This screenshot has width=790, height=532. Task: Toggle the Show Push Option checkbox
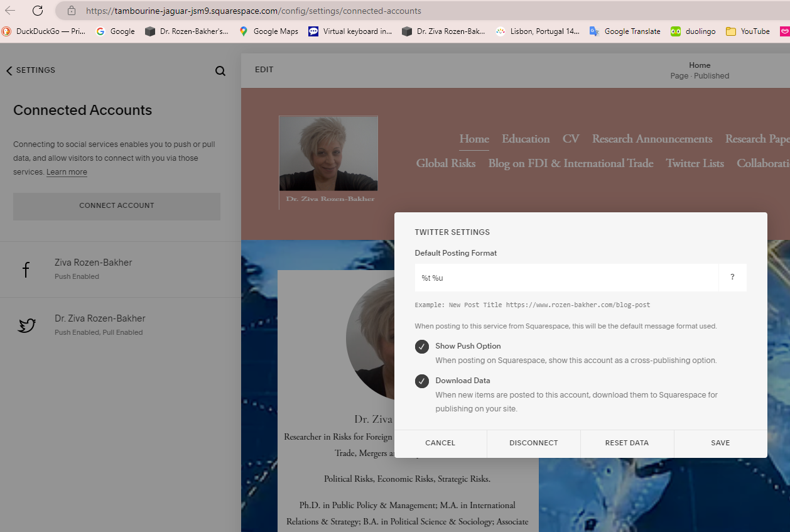click(x=422, y=346)
